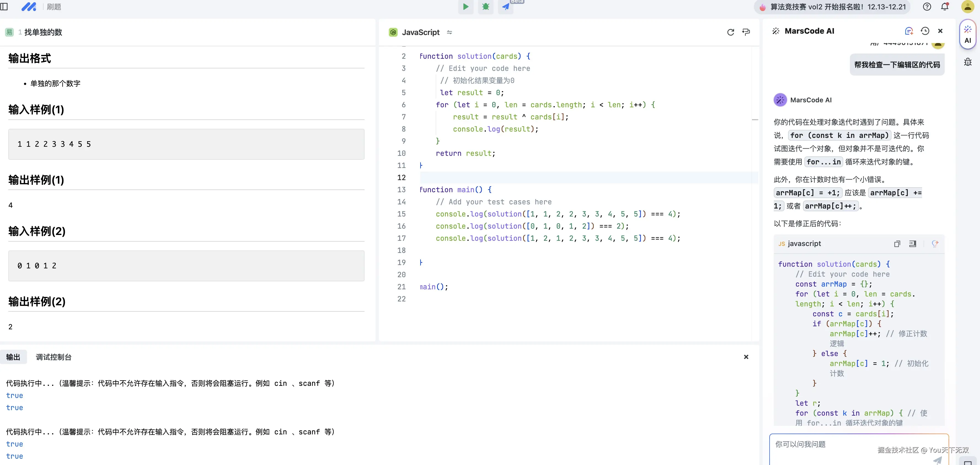This screenshot has height=465, width=980.
Task: Open the MarsCode AI chat history
Action: tap(925, 31)
